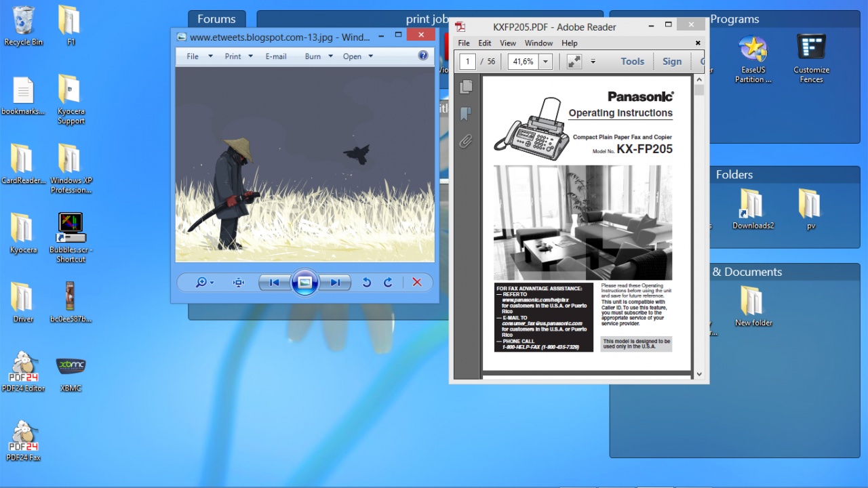This screenshot has height=488, width=868.
Task: Open the Open dropdown in Photo Viewer
Action: [x=358, y=56]
